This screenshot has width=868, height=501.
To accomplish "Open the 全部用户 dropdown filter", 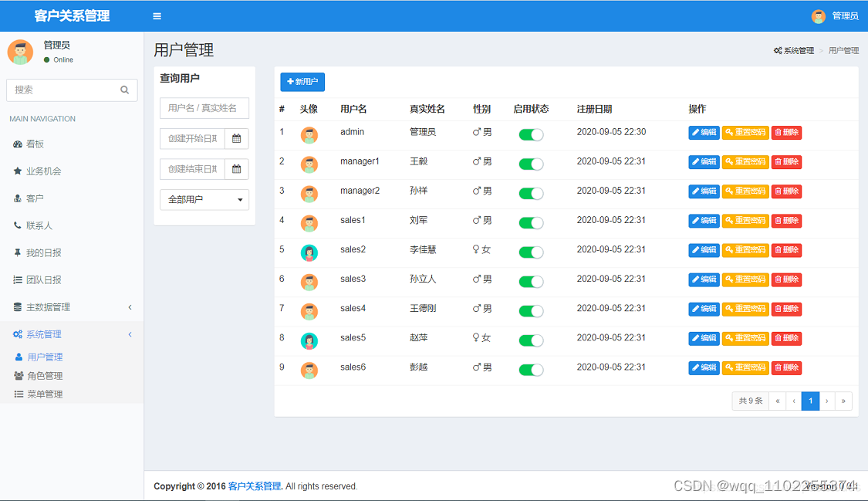I will click(x=204, y=199).
